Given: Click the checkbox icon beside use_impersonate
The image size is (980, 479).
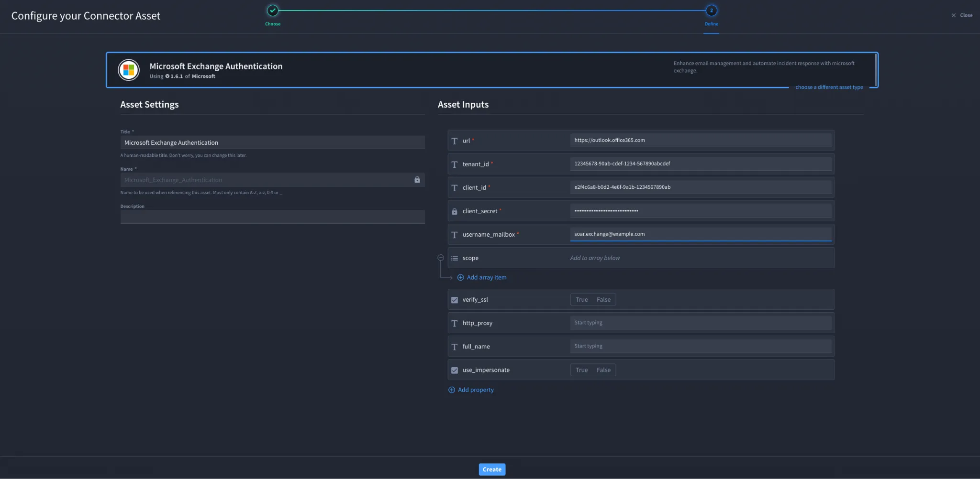Looking at the screenshot, I should (x=455, y=370).
